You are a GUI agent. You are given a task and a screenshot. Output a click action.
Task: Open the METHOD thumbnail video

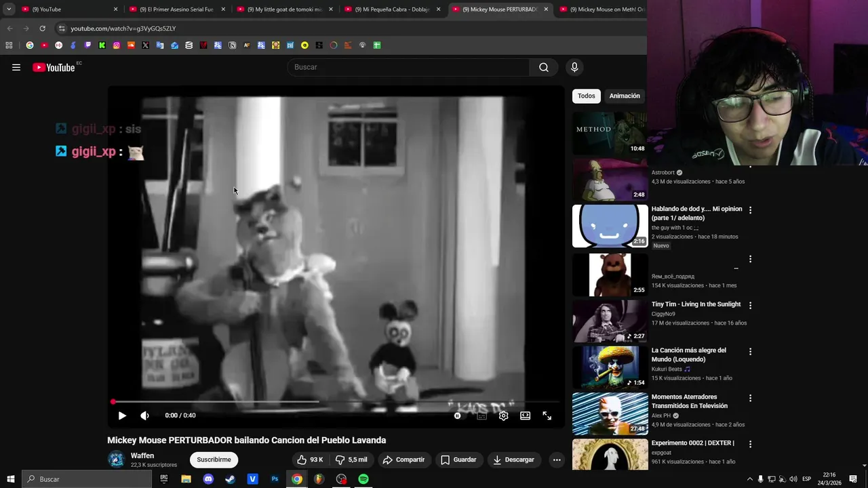coord(610,133)
